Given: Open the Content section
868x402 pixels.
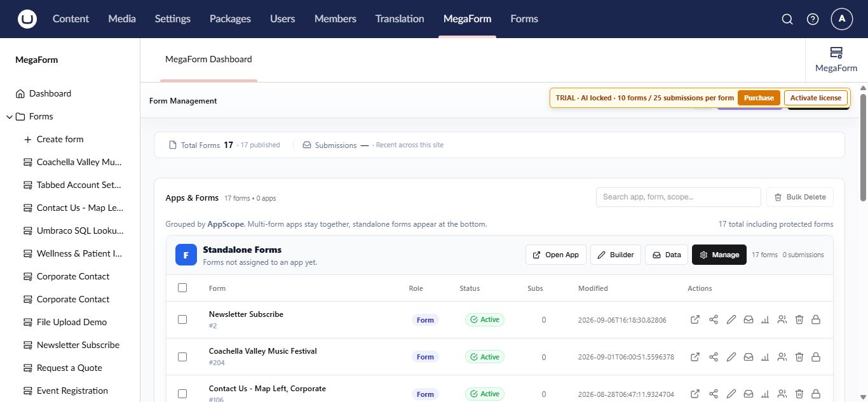Looking at the screenshot, I should (x=71, y=19).
